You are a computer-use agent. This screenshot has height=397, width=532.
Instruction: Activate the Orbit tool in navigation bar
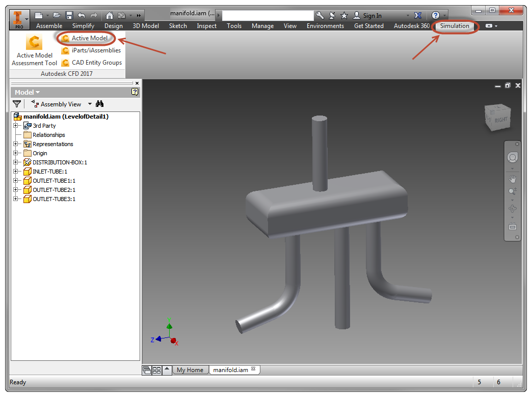click(x=512, y=209)
